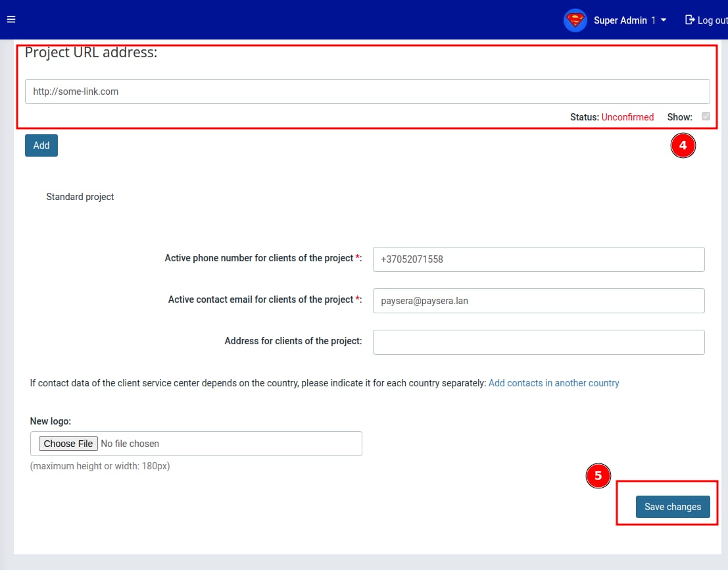The height and width of the screenshot is (570, 728).
Task: Click the Address for clients field
Action: [539, 342]
